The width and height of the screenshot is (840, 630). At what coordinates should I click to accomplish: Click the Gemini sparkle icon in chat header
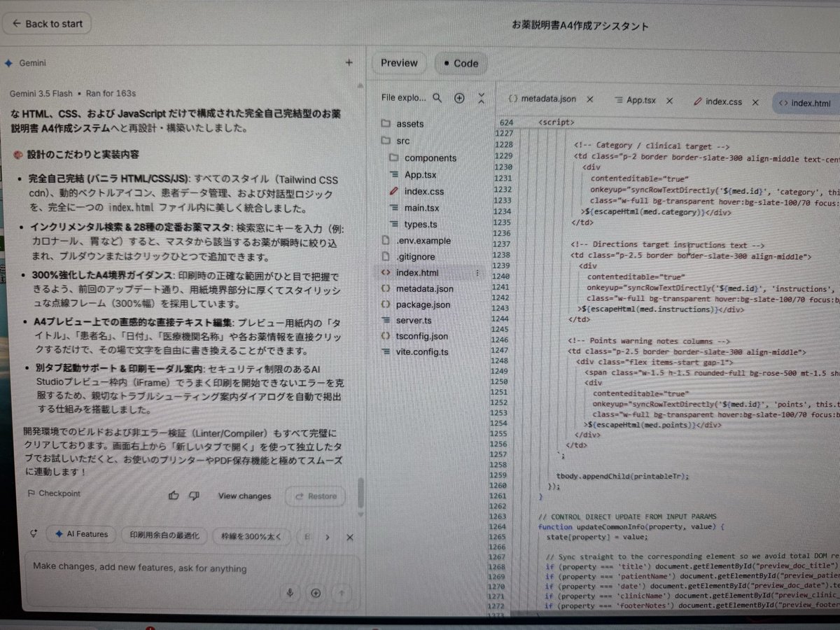click(8, 63)
